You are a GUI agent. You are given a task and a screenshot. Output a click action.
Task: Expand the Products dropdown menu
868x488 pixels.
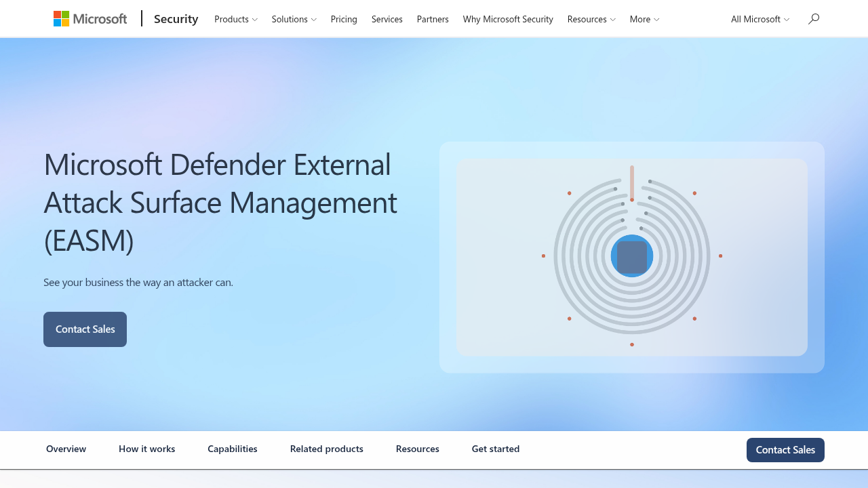point(235,19)
